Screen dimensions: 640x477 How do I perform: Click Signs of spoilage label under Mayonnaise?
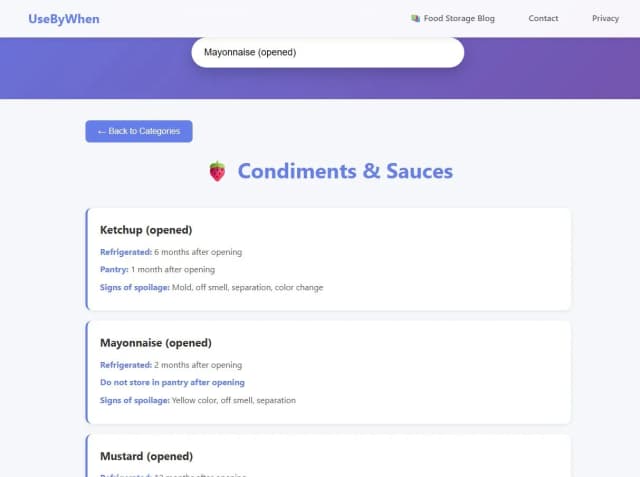pyautogui.click(x=135, y=400)
